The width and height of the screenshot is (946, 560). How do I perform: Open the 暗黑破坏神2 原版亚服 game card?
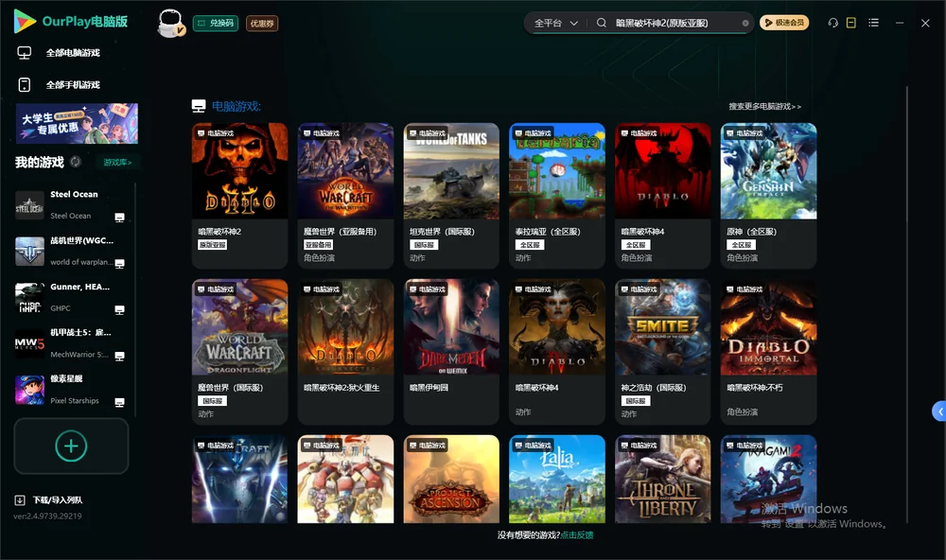click(x=239, y=196)
